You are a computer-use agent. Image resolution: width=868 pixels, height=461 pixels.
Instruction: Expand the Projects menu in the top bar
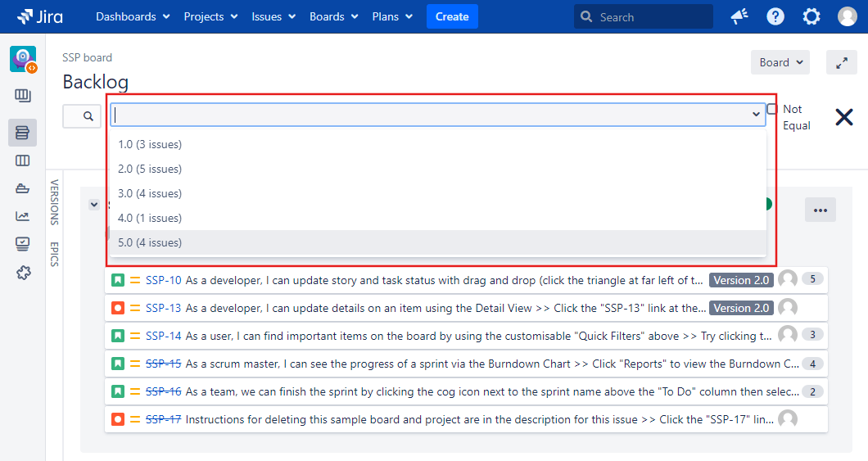[x=210, y=16]
